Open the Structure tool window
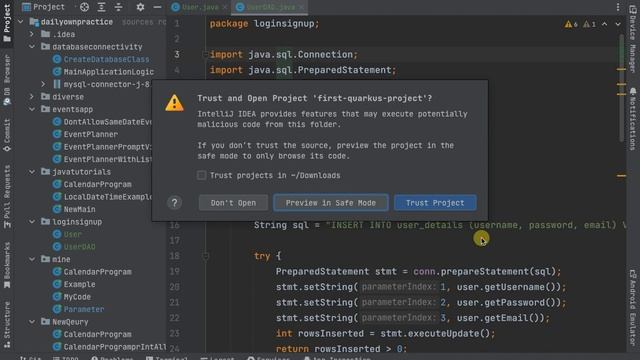The image size is (640, 360). click(7, 325)
